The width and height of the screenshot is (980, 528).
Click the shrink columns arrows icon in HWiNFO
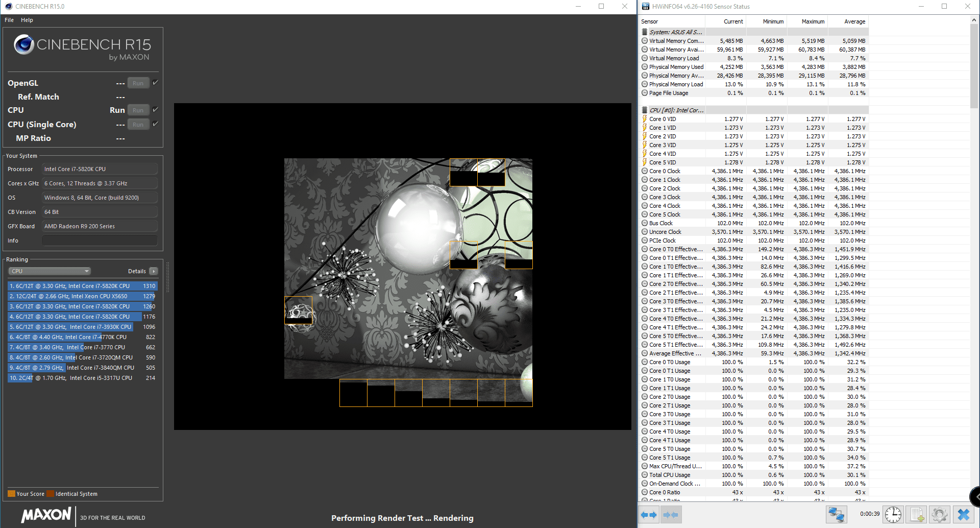click(671, 515)
